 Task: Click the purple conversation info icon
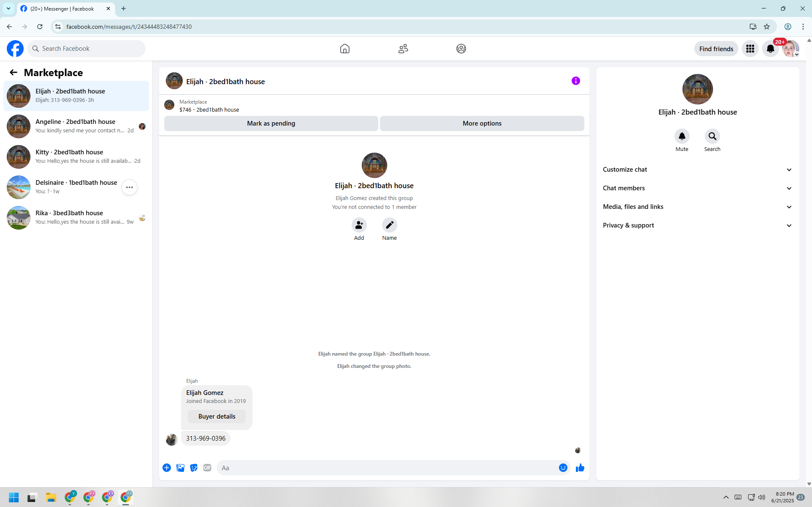tap(576, 81)
